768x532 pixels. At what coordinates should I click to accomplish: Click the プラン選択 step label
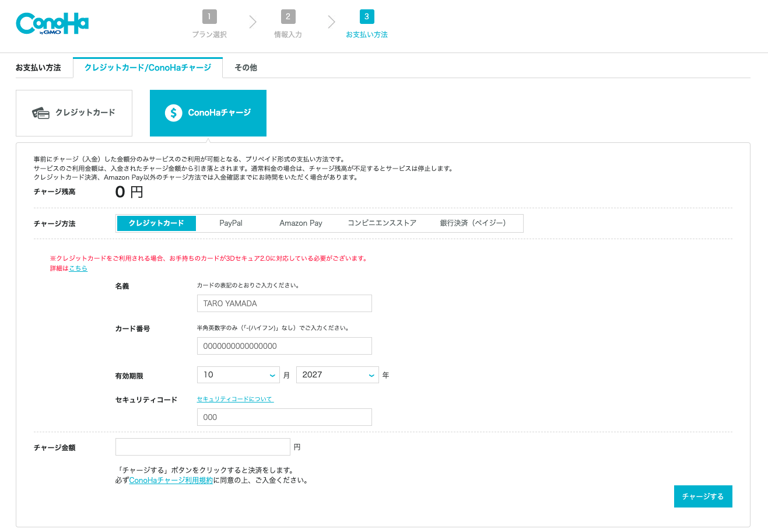pyautogui.click(x=209, y=34)
